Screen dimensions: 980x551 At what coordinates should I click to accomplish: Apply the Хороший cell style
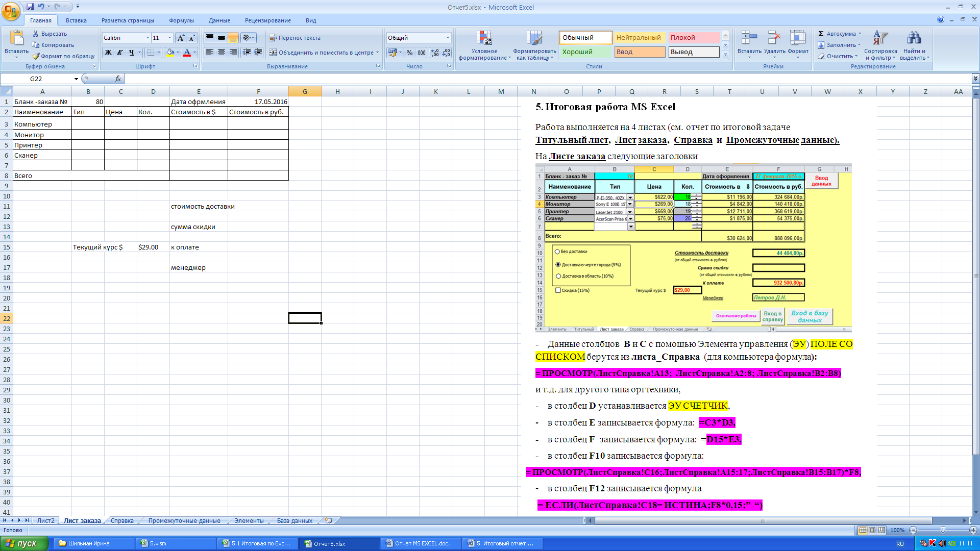pos(585,52)
